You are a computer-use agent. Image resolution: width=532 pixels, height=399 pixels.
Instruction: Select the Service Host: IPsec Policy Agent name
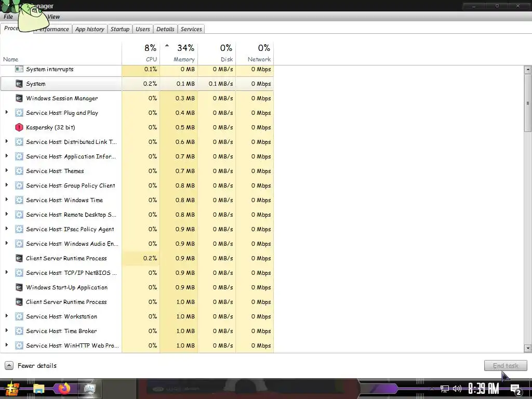(x=70, y=229)
